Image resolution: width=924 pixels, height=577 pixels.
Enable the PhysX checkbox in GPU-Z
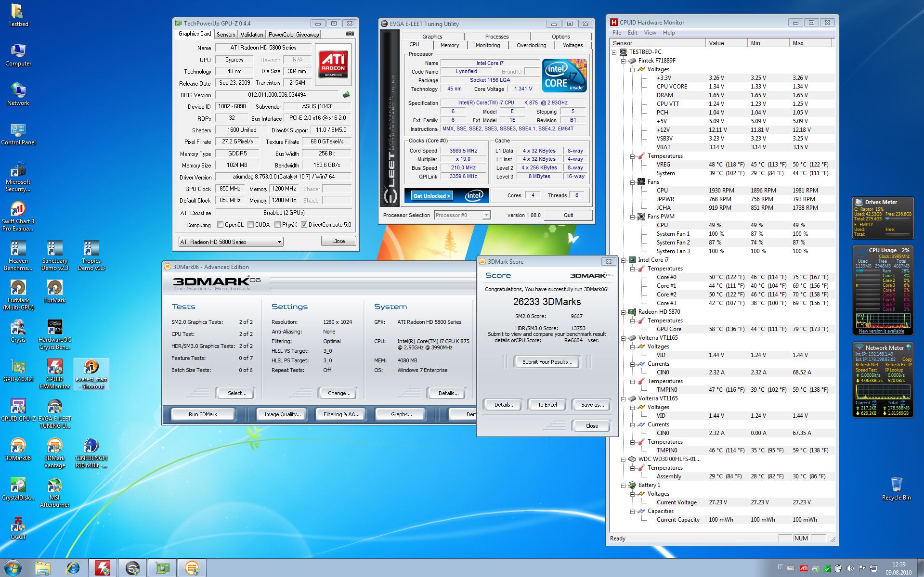(277, 225)
